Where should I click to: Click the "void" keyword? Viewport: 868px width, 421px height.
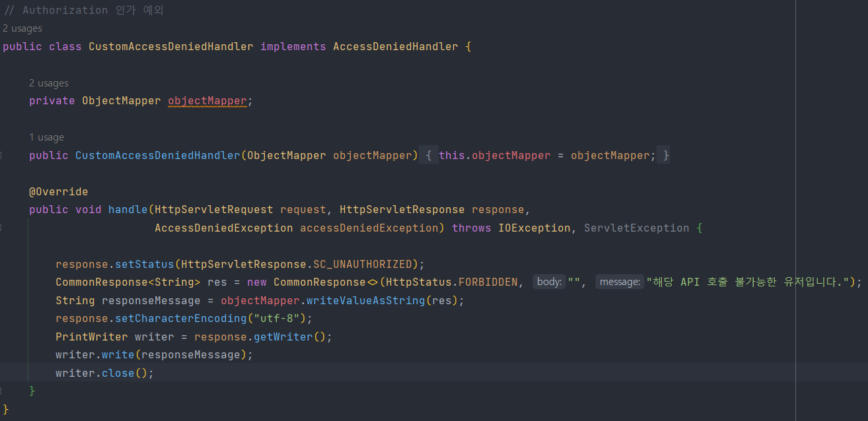pyautogui.click(x=88, y=209)
